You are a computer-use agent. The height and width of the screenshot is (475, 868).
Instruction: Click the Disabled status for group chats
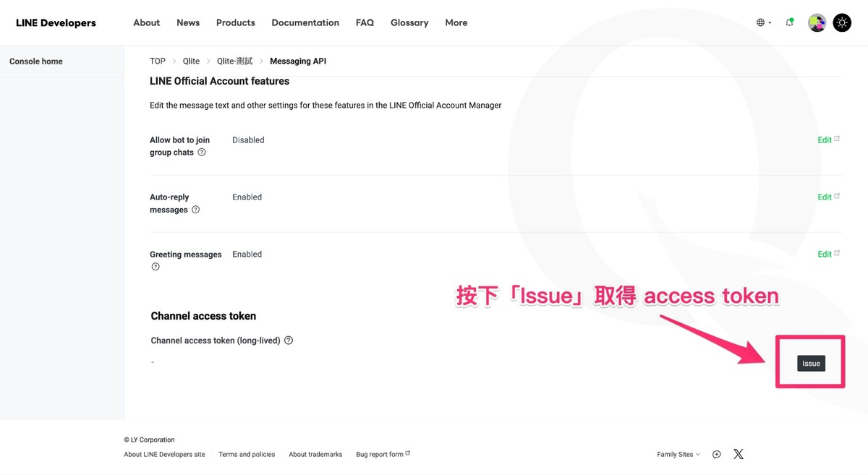pyautogui.click(x=248, y=140)
